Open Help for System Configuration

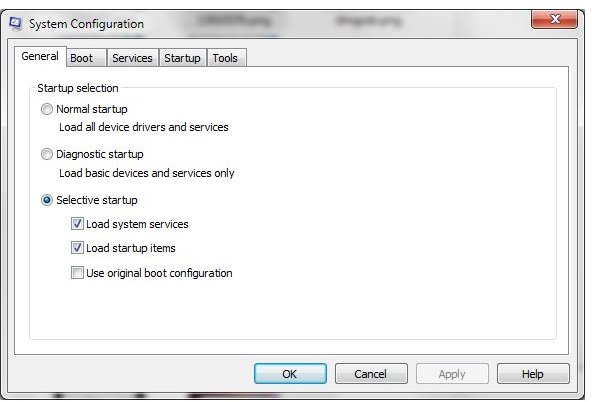[533, 374]
